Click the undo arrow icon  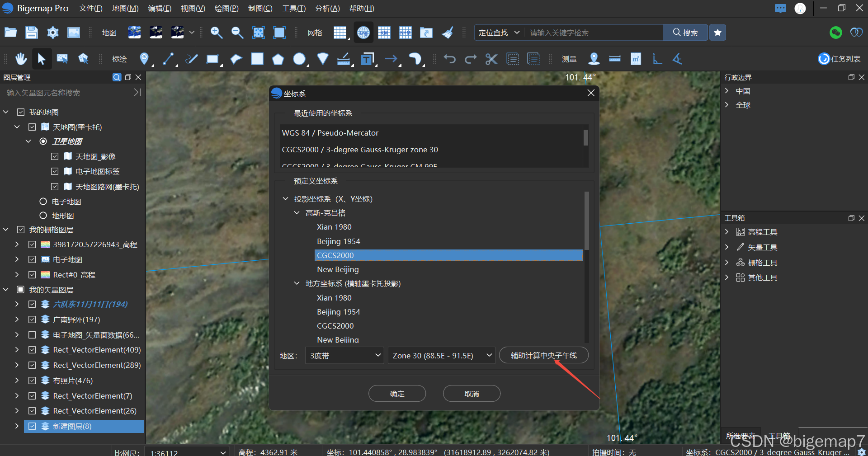[450, 59]
